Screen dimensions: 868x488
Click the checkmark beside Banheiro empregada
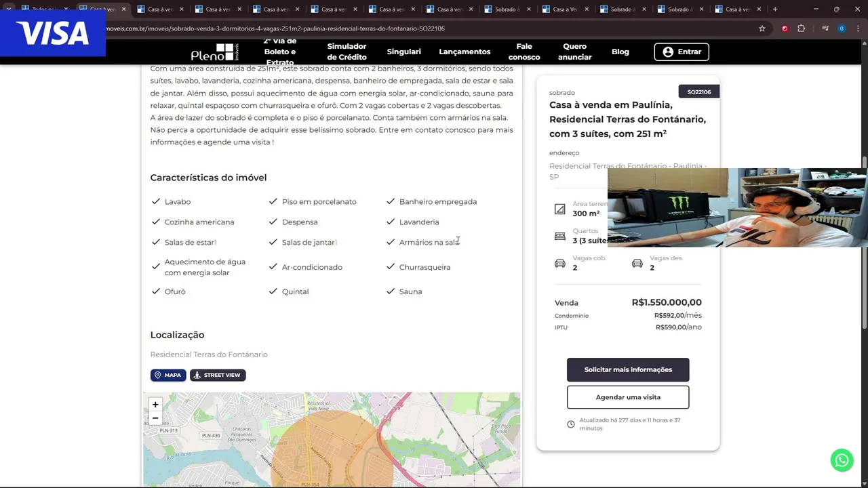[391, 201]
